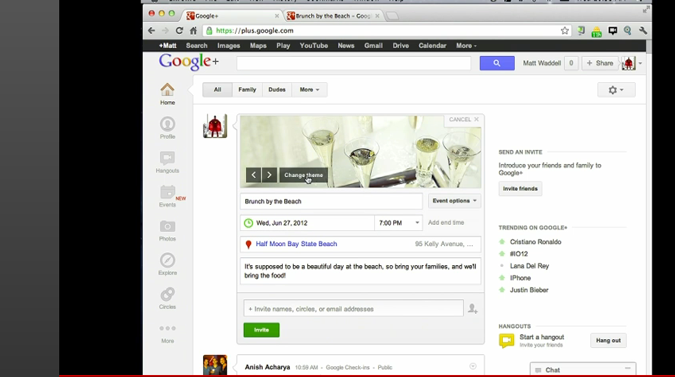Open Anish Acharya profile name
This screenshot has width=675, height=377.
click(267, 367)
